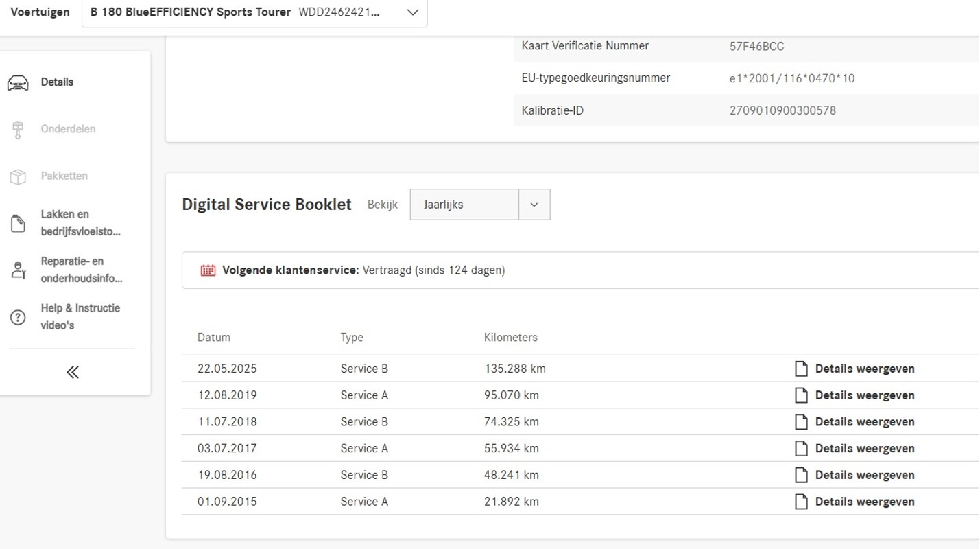
Task: Show details for Service B 74.325 km
Action: [x=865, y=422]
